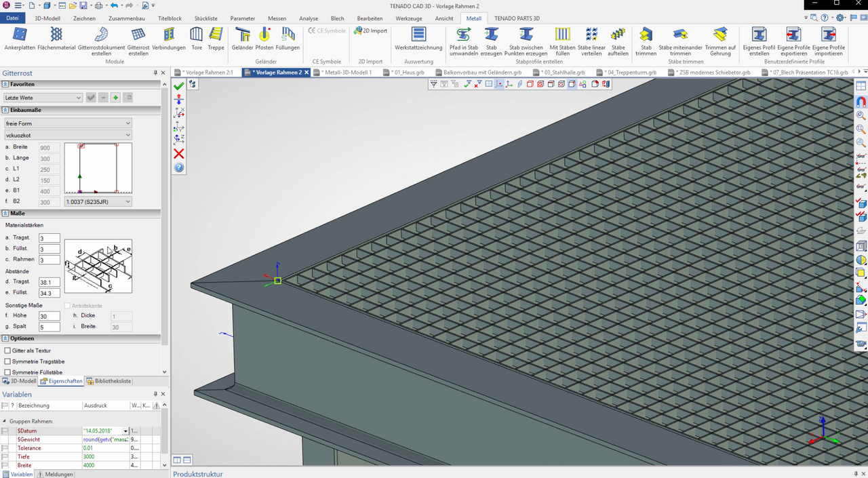Check the Symmetrie Tragstäbe option
868x478 pixels.
coord(7,361)
